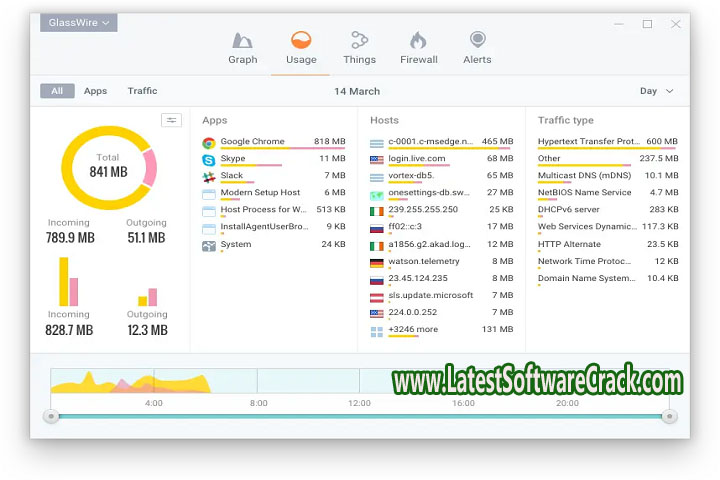Click the +3246 more grid icon
Image resolution: width=720 pixels, height=480 pixels.
pos(377,332)
